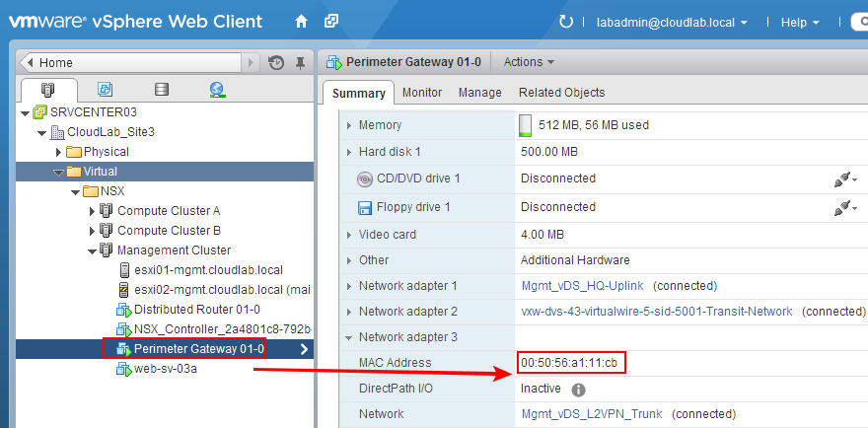The height and width of the screenshot is (428, 868).
Task: Switch to Networking inventory tab
Action: pos(217,89)
